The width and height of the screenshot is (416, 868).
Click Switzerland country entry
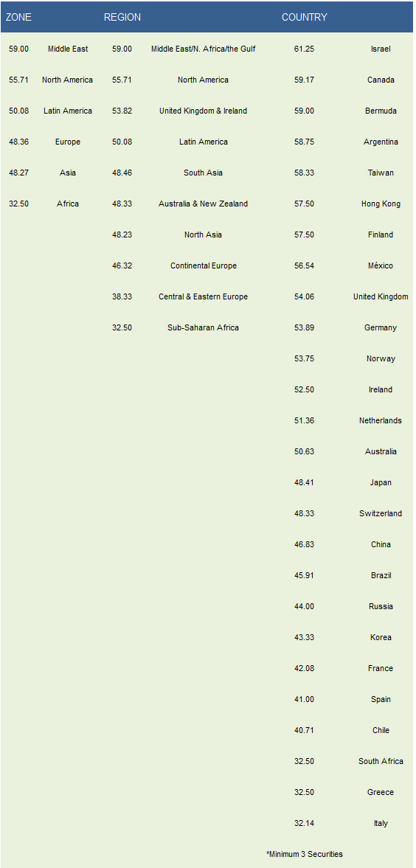pos(381,514)
